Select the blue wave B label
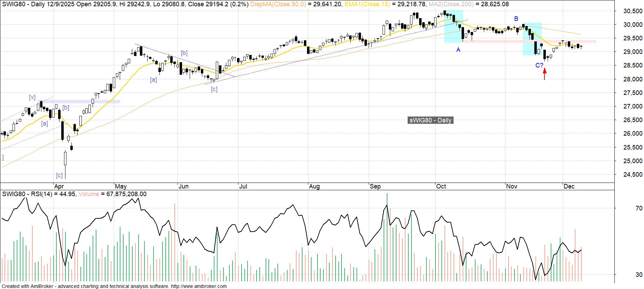Viewport: 644px width, 289px height. coord(516,19)
